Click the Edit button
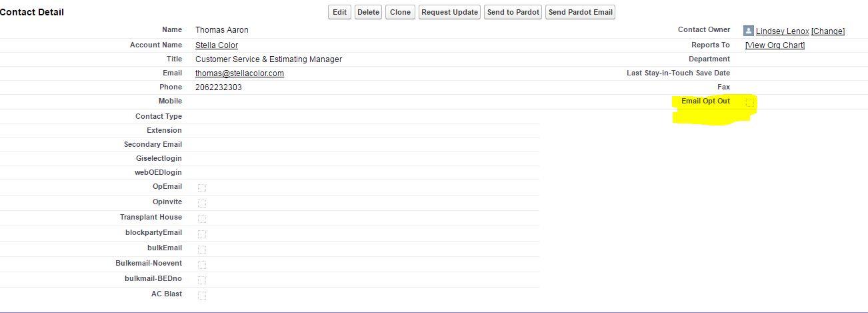 pyautogui.click(x=340, y=12)
